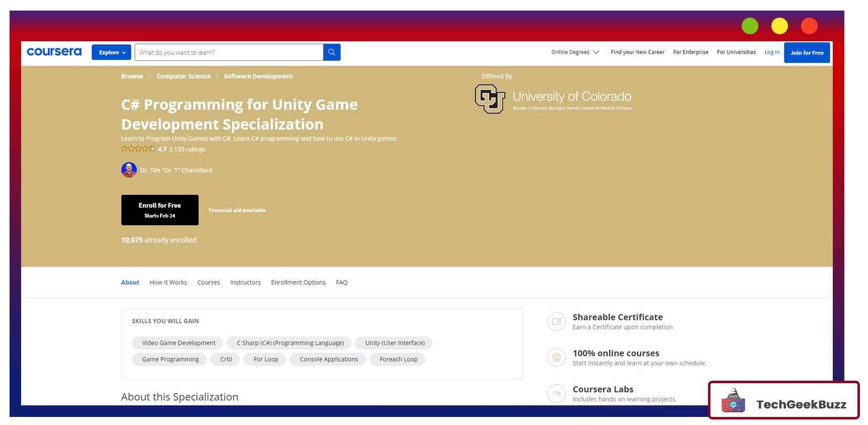Open the Log In link
Image resolution: width=868 pixels, height=425 pixels.
771,52
